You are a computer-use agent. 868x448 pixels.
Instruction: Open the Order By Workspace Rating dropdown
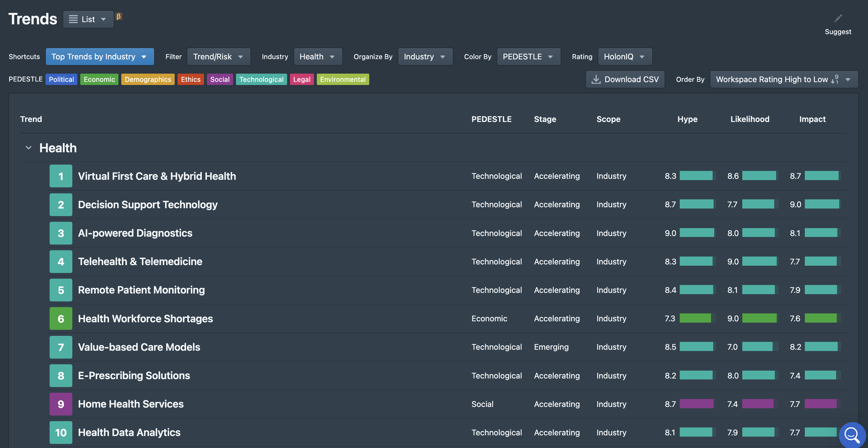click(784, 79)
